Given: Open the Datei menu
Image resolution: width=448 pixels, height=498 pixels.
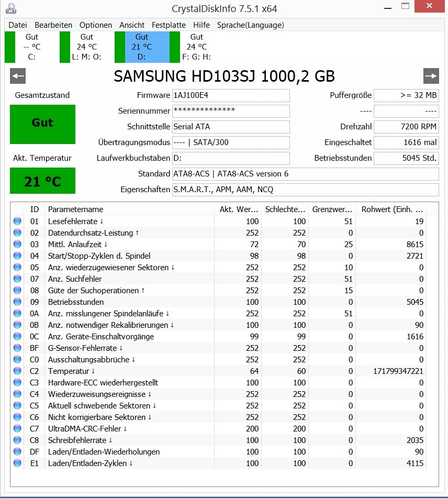Looking at the screenshot, I should pyautogui.click(x=18, y=25).
